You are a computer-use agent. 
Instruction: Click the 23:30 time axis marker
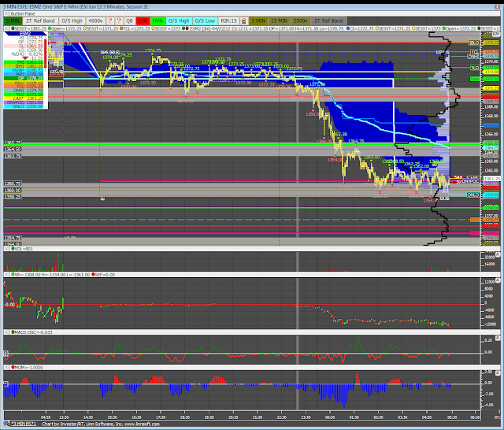click(x=306, y=417)
